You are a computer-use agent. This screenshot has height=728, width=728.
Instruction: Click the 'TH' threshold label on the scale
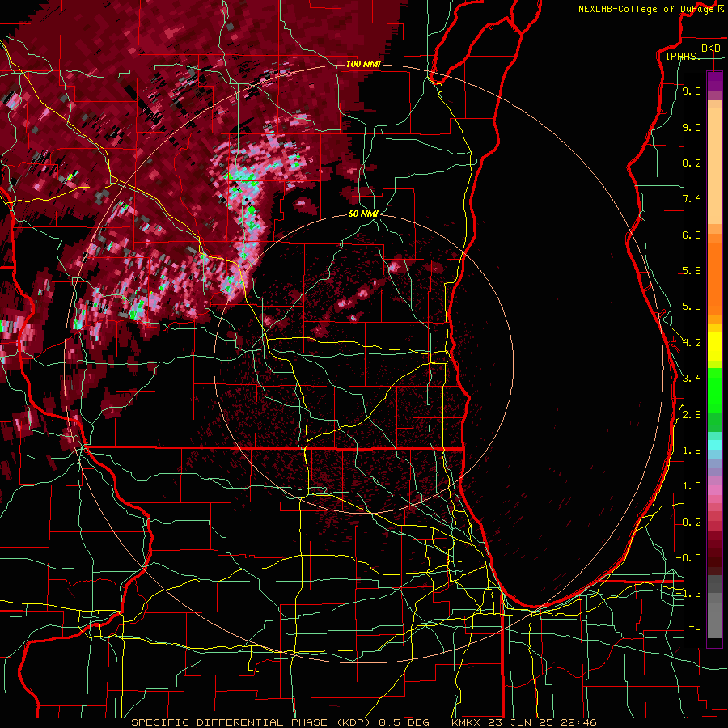pos(695,629)
